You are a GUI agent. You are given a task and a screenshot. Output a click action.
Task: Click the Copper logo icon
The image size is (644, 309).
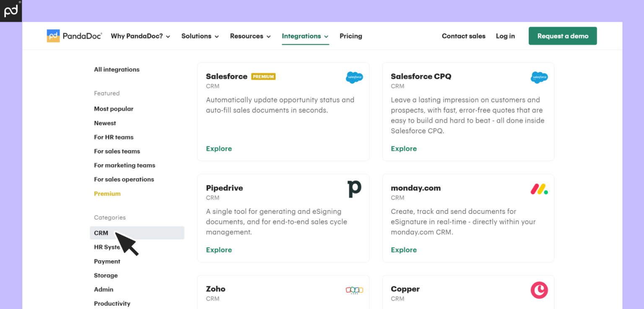(x=539, y=290)
